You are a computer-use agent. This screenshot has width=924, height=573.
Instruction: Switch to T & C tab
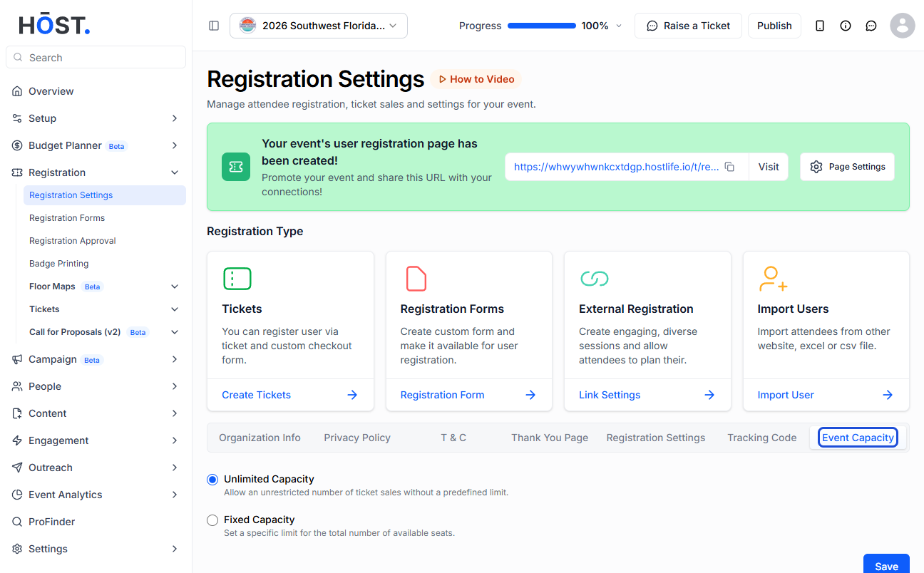453,438
